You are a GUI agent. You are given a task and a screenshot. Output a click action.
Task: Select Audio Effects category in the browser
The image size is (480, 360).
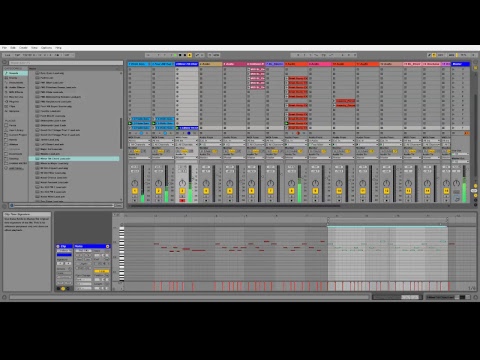(16, 87)
